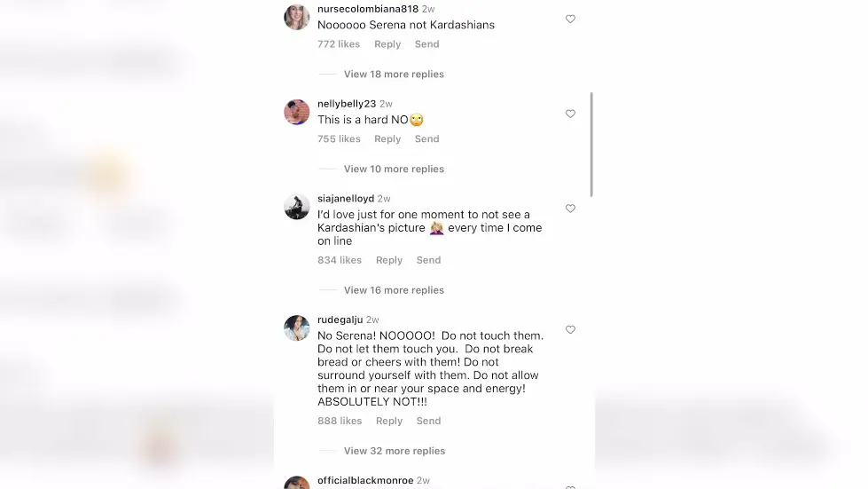
Task: Like nellybelly23's comment with heart icon
Action: coord(570,114)
